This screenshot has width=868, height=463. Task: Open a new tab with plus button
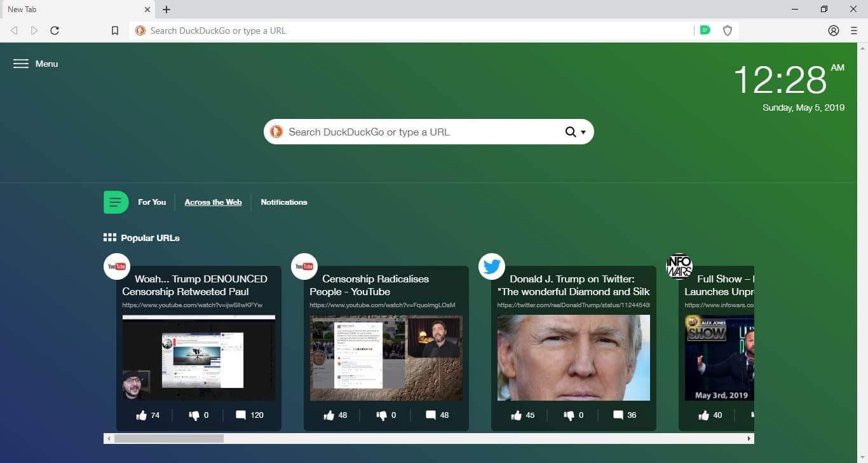(x=166, y=10)
